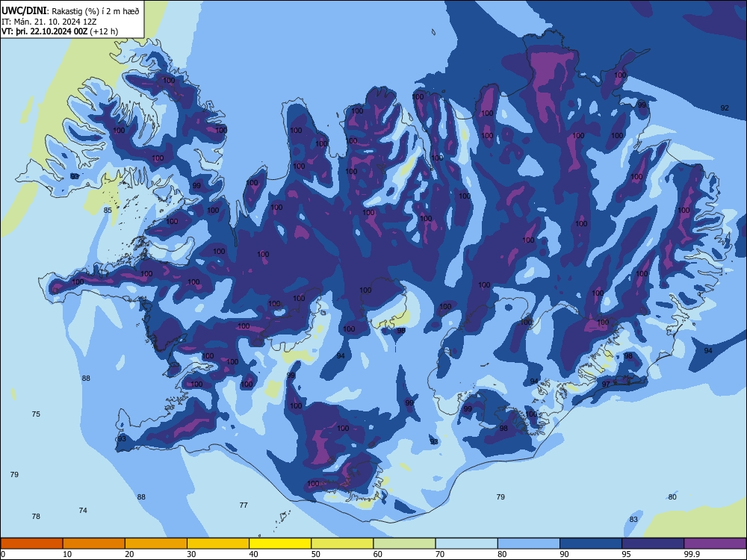This screenshot has height=560, width=747.
Task: Click the '0' legend tick label
Action: 3,554
